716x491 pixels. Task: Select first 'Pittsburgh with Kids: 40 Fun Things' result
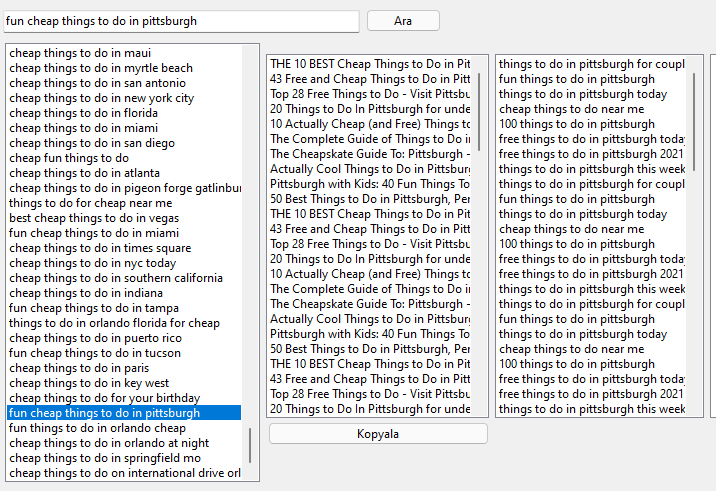pos(370,184)
